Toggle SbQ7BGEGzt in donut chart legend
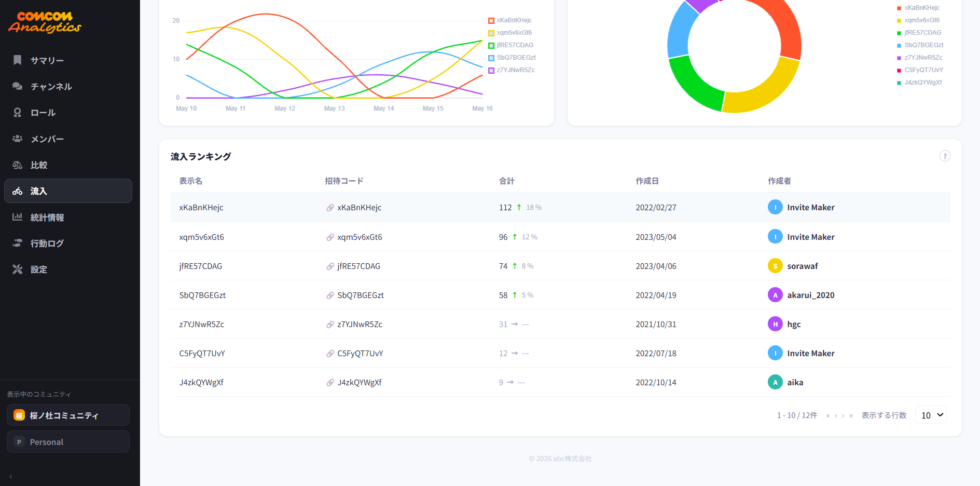980x486 pixels. pos(920,45)
